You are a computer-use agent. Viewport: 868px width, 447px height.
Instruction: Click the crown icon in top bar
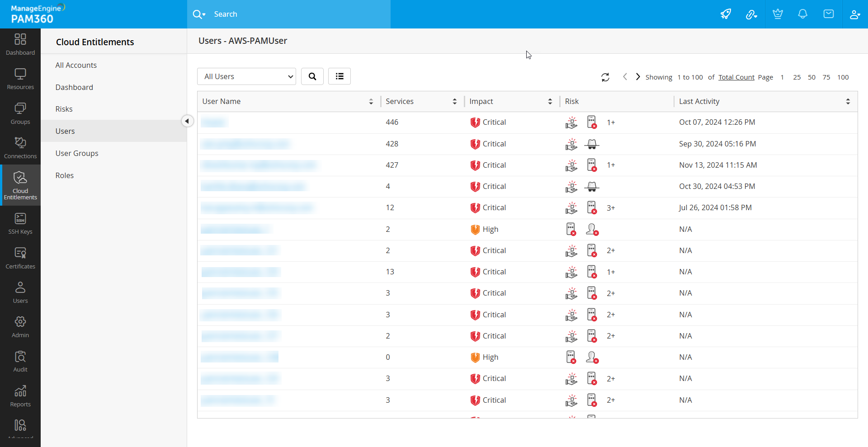(x=778, y=14)
